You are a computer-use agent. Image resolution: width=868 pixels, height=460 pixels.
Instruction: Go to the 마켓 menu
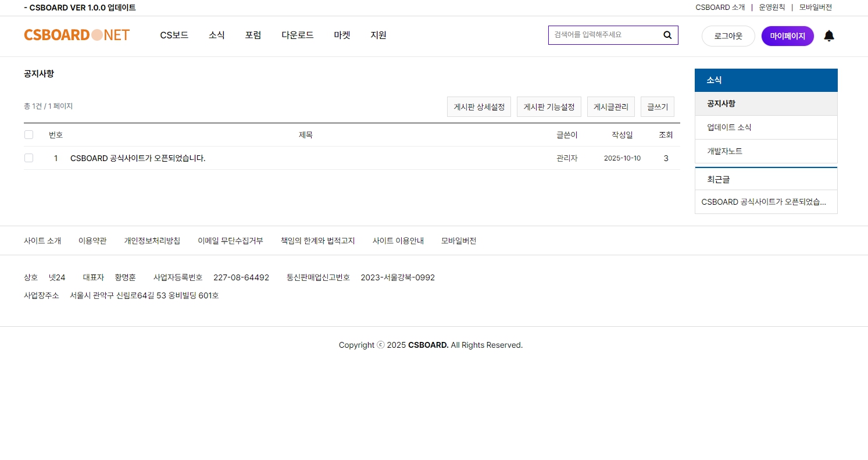342,35
